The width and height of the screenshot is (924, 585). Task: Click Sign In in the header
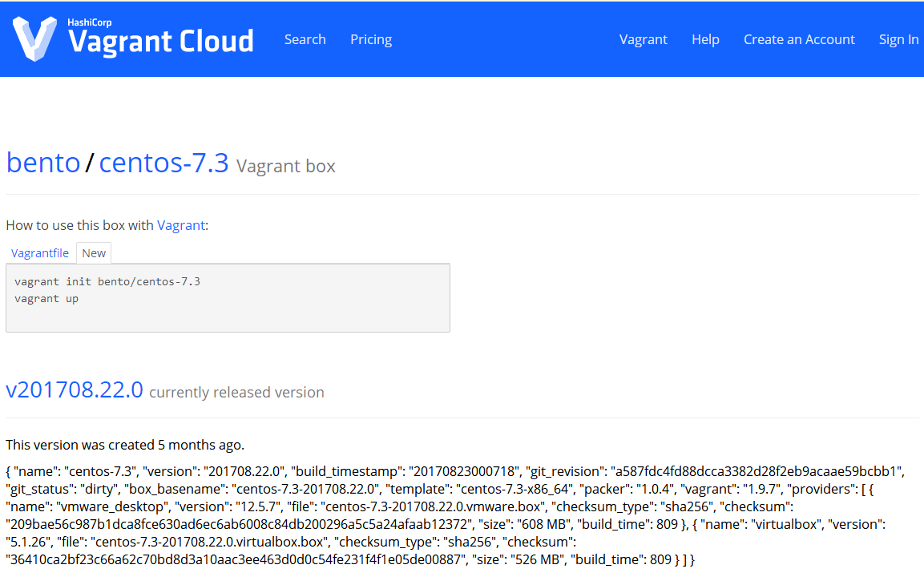pos(898,39)
